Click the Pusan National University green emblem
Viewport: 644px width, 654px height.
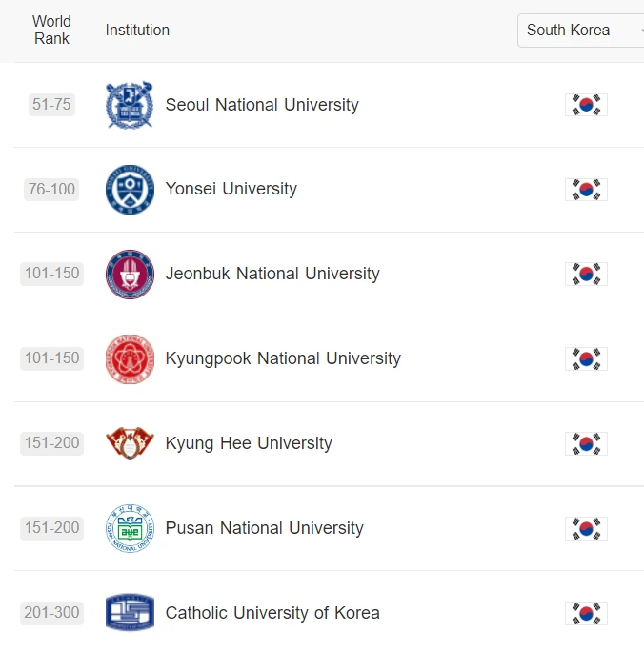[x=130, y=528]
